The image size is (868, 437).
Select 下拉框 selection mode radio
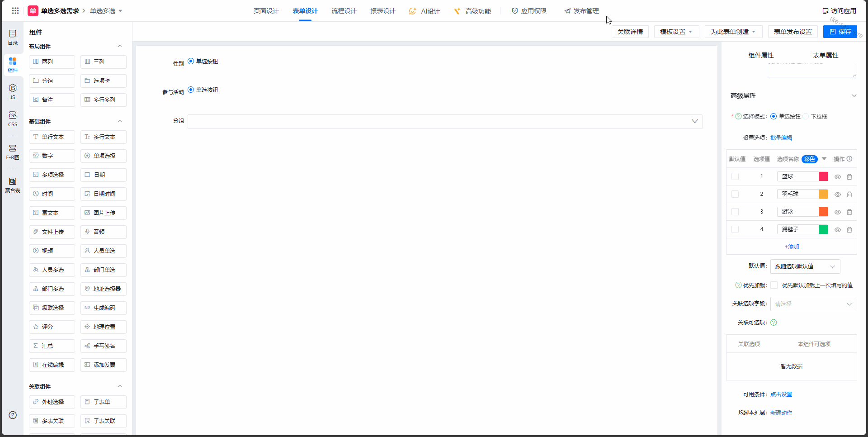click(806, 117)
